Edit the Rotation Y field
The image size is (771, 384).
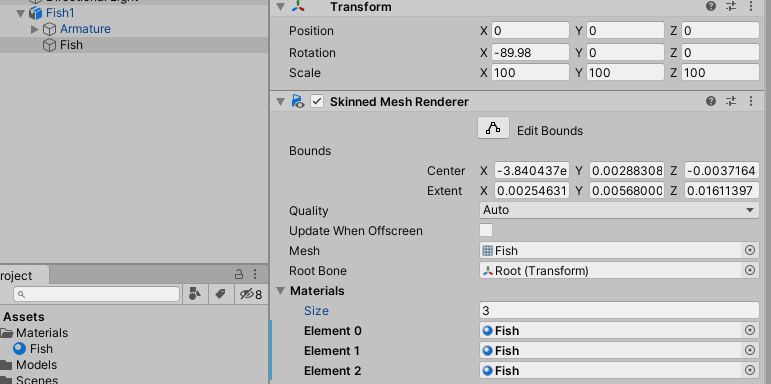(624, 52)
